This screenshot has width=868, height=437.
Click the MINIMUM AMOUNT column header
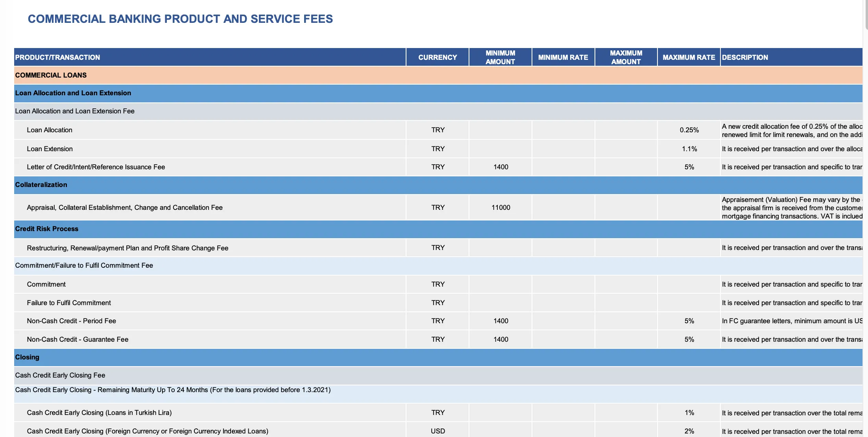500,57
